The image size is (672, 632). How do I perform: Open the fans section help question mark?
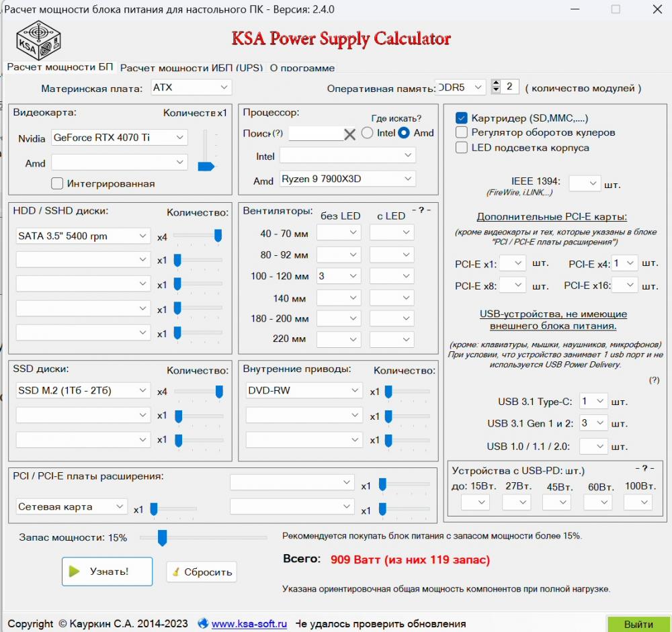(421, 210)
